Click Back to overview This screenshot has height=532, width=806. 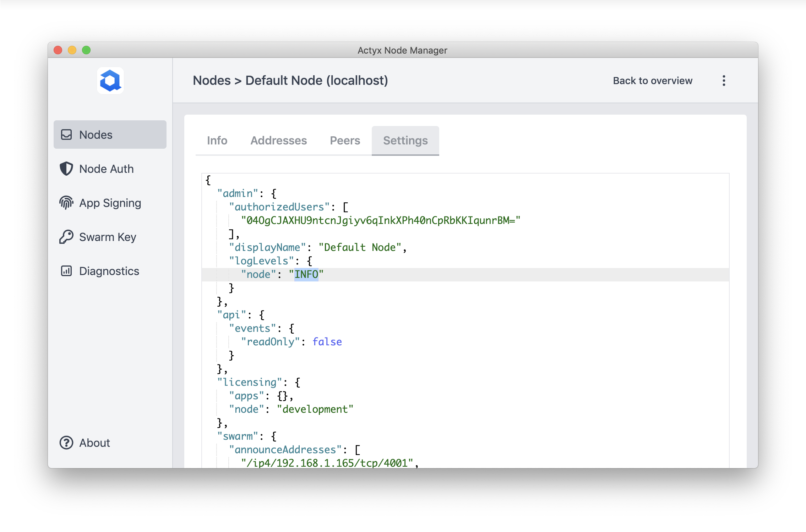[x=653, y=81]
